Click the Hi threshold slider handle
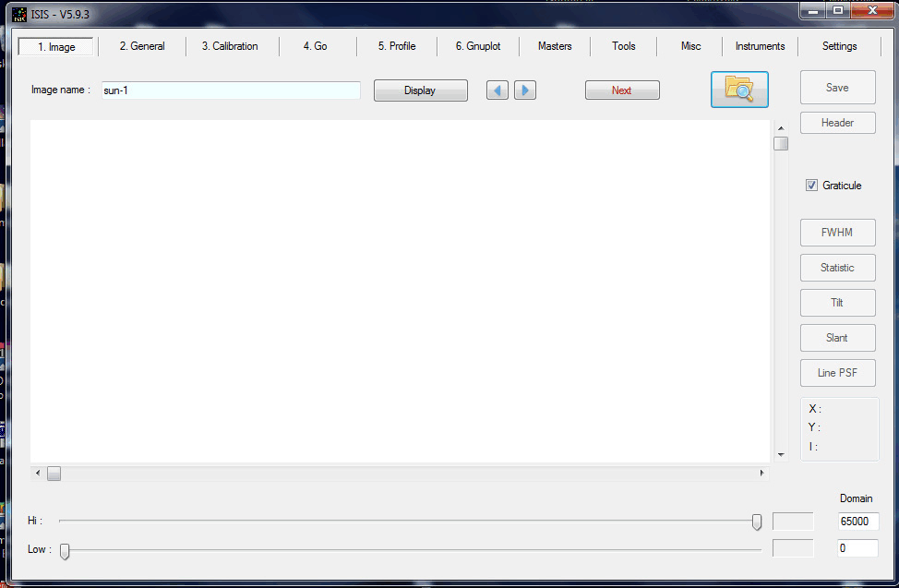 [757, 522]
